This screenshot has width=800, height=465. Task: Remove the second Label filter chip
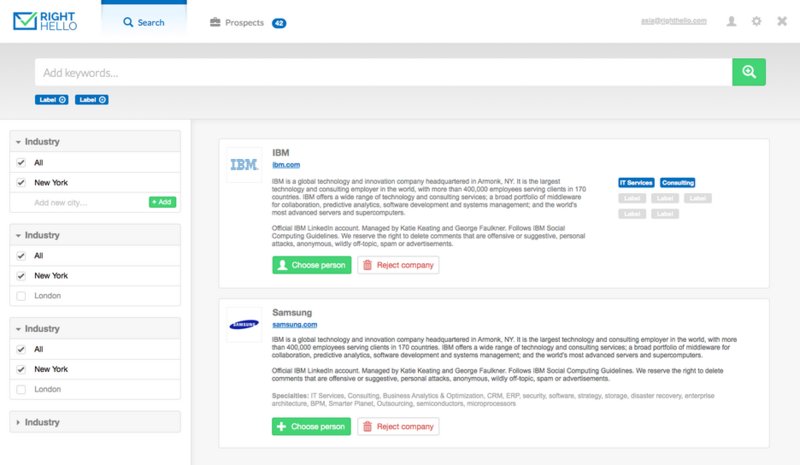coord(103,100)
